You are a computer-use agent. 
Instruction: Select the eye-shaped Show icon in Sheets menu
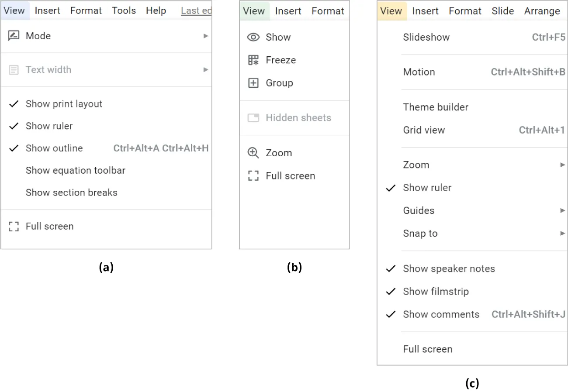click(253, 37)
